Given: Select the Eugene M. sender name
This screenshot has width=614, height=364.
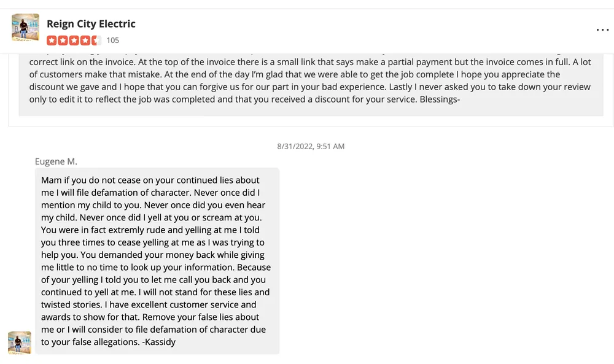Looking at the screenshot, I should coord(56,161).
